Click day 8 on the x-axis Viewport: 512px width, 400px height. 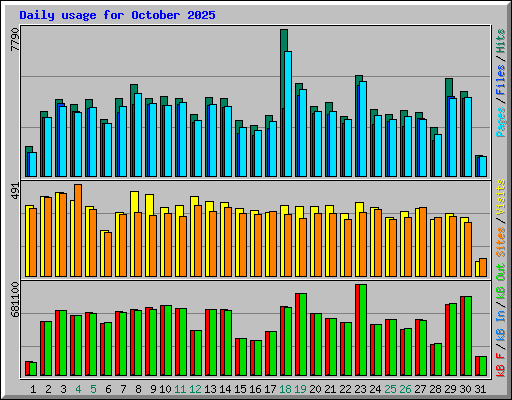pos(138,389)
